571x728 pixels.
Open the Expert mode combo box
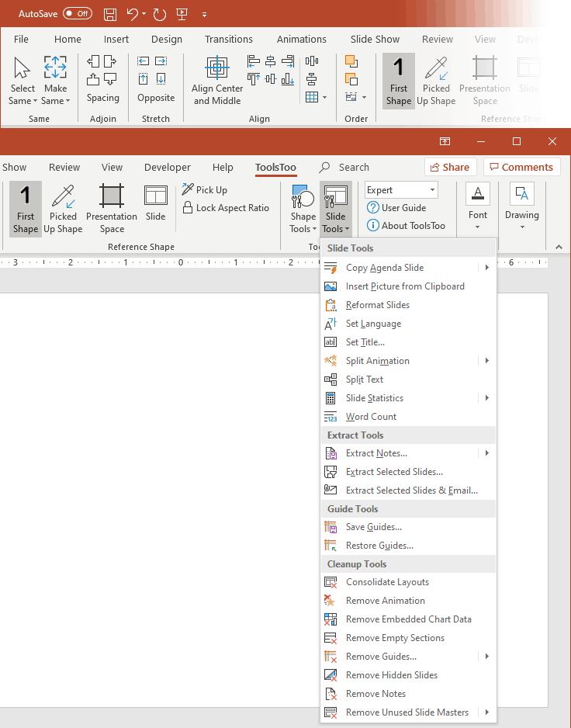pyautogui.click(x=401, y=190)
